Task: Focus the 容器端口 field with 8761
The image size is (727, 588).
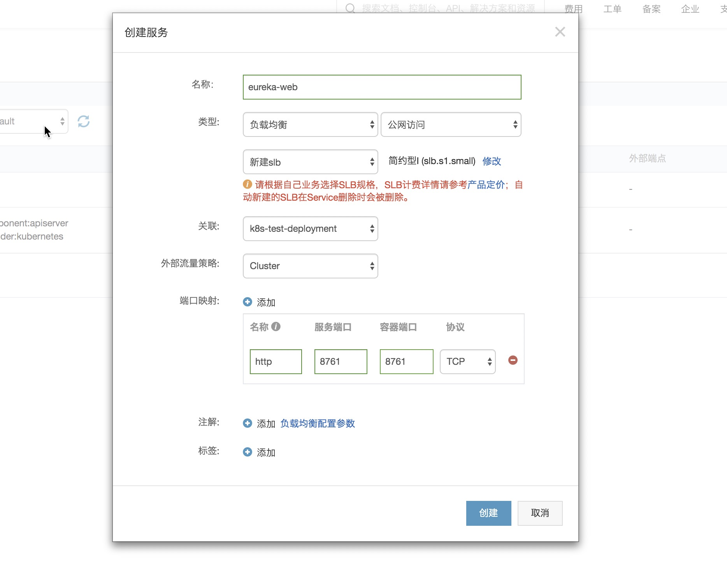Action: click(407, 362)
